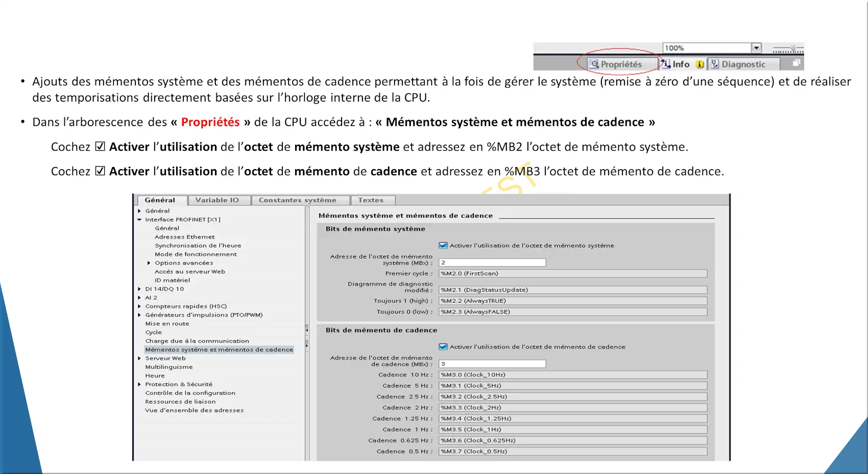Select Vue d'ensemble des adresses item
The image size is (868, 474).
tap(194, 411)
